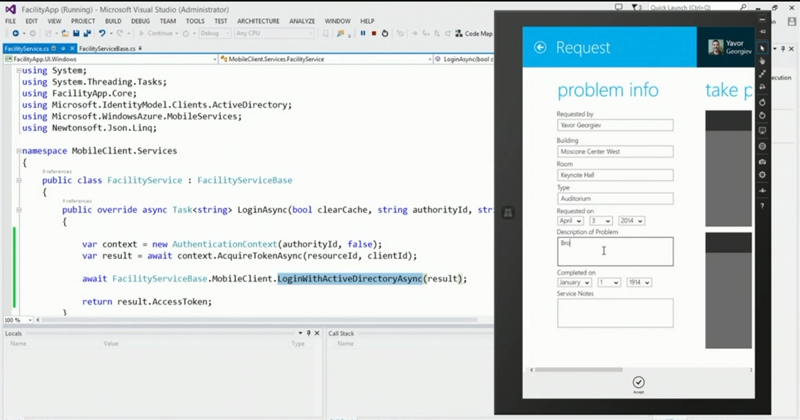Screen dimensions: 800x420
Task: Select simulator basic touch mode hand icon
Action: pyautogui.click(x=762, y=61)
